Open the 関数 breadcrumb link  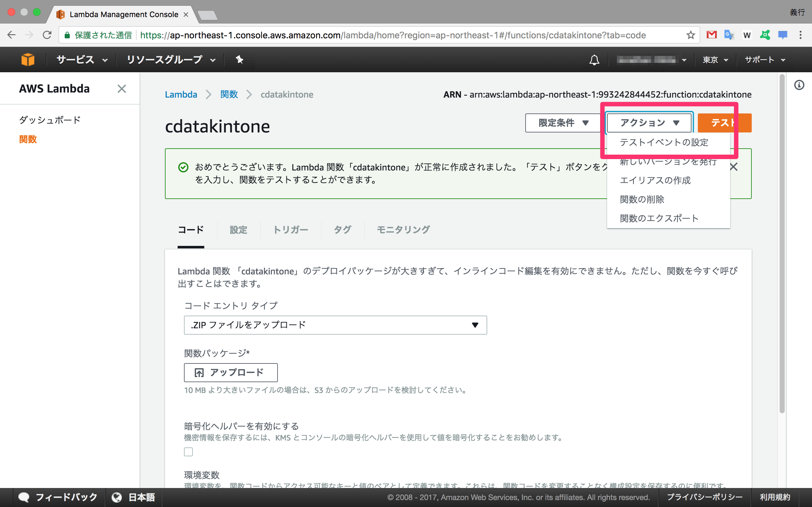click(229, 94)
